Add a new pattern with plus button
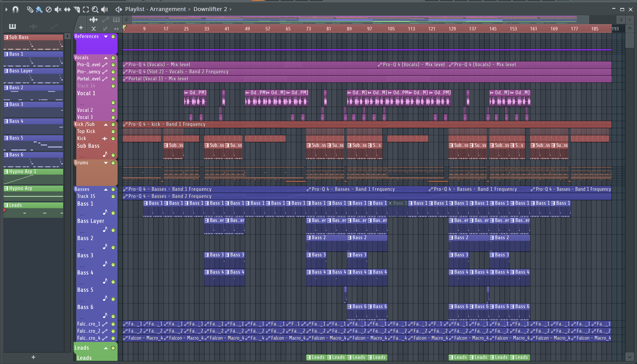This screenshot has height=364, width=637. click(33, 357)
